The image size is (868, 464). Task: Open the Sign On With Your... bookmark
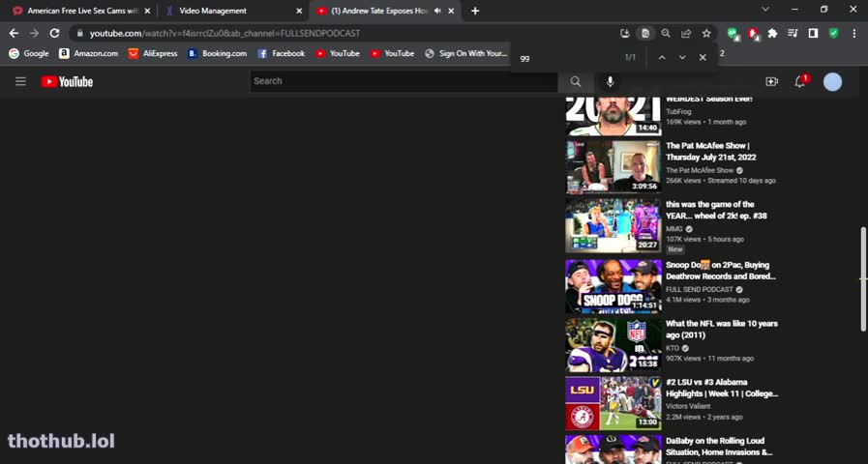(466, 53)
